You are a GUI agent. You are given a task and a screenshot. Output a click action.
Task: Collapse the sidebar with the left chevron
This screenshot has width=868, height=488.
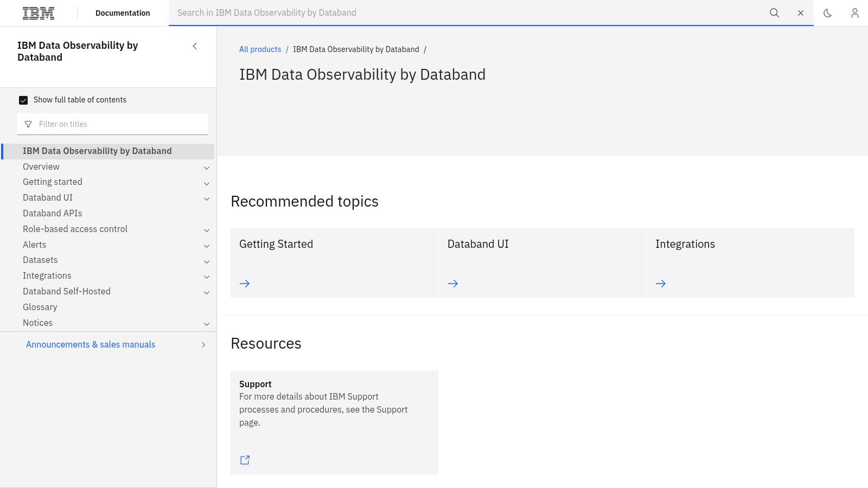point(195,46)
